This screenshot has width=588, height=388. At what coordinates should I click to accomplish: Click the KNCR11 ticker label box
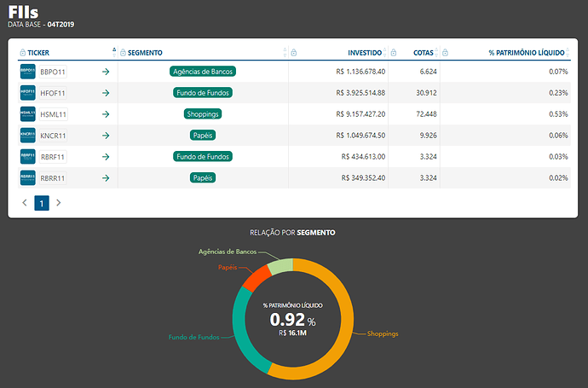[x=53, y=136]
